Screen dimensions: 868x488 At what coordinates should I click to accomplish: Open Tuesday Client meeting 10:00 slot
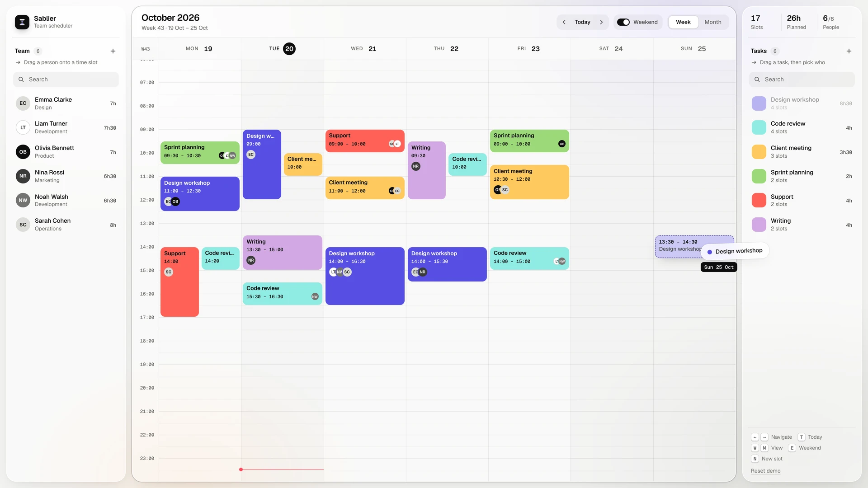tap(303, 164)
